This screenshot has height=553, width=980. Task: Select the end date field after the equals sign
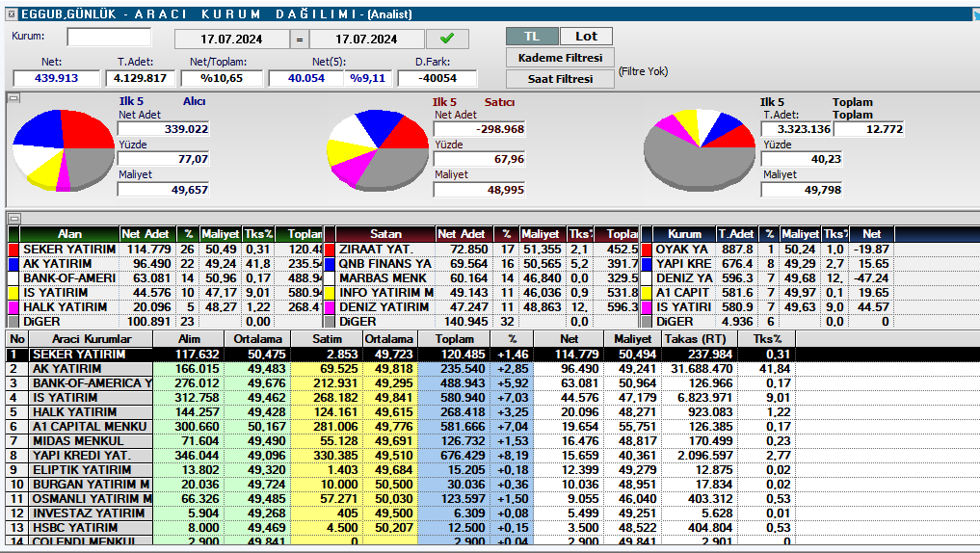point(366,39)
